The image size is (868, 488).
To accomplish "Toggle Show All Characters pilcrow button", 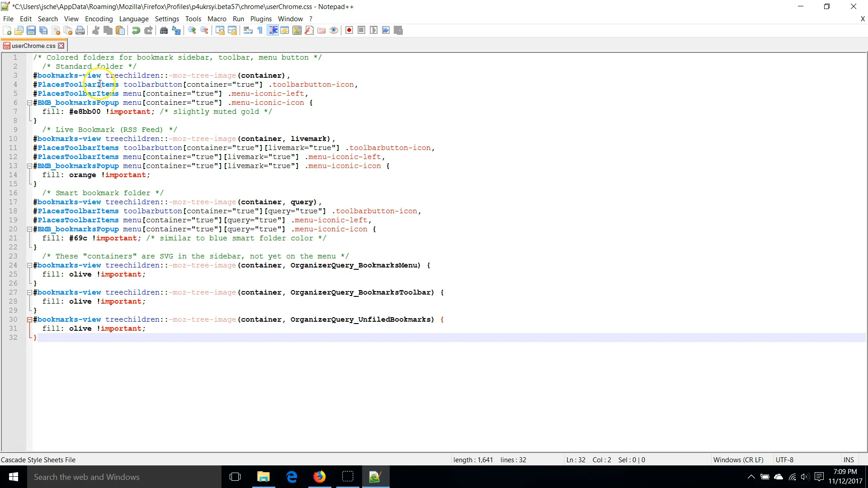I will click(260, 30).
